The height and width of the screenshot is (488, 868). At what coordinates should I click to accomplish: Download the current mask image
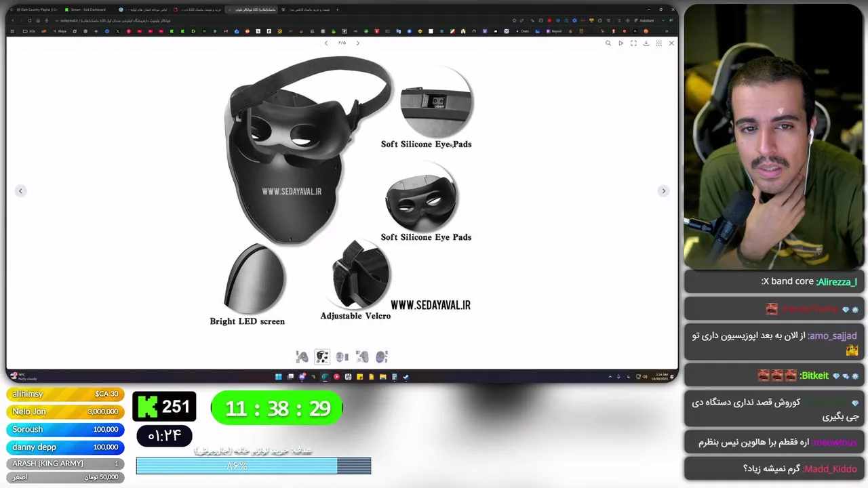pos(646,43)
